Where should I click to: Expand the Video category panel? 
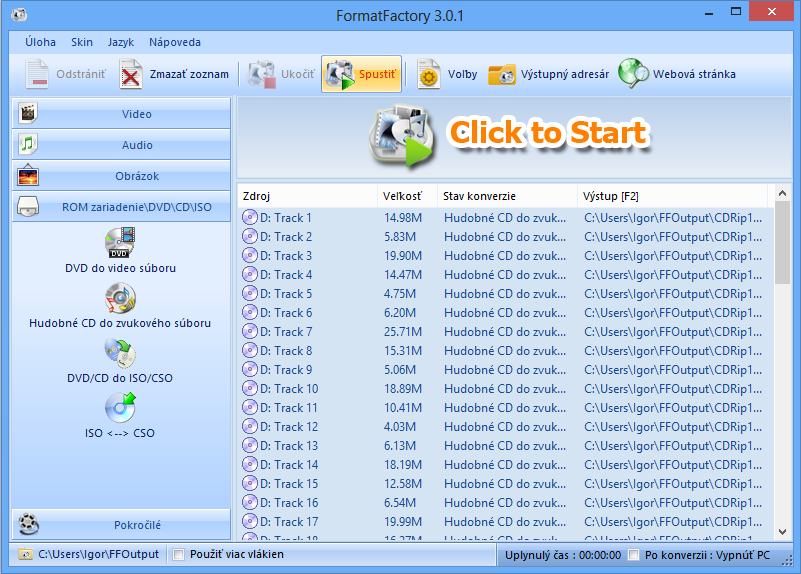point(121,114)
